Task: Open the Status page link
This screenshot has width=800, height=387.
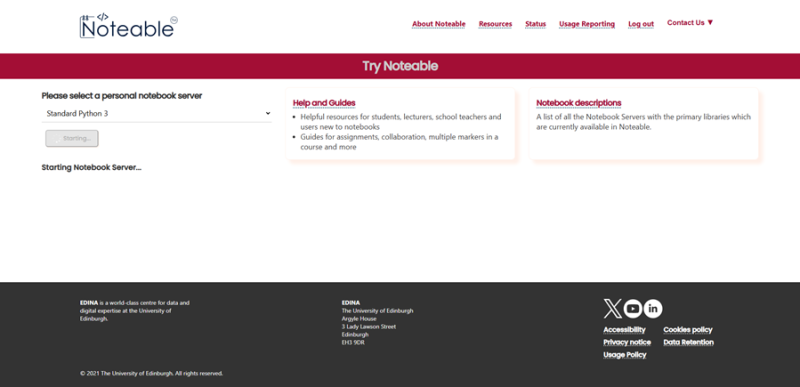Action: coord(536,24)
